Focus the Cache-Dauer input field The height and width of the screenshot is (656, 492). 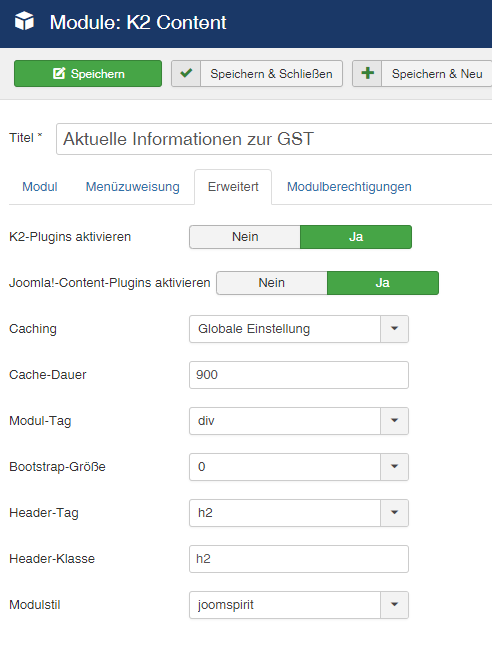click(299, 375)
